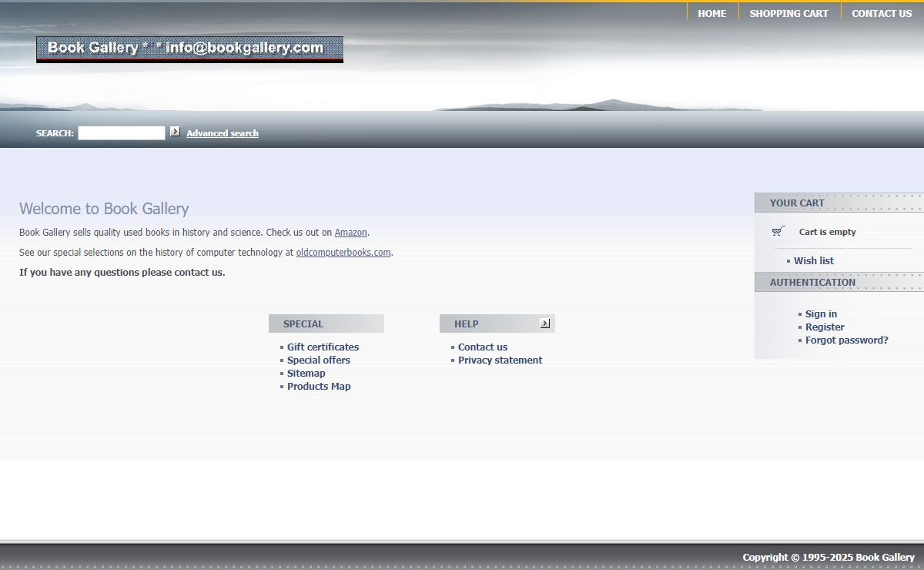This screenshot has width=924, height=570.
Task: Select the Register link
Action: point(825,327)
